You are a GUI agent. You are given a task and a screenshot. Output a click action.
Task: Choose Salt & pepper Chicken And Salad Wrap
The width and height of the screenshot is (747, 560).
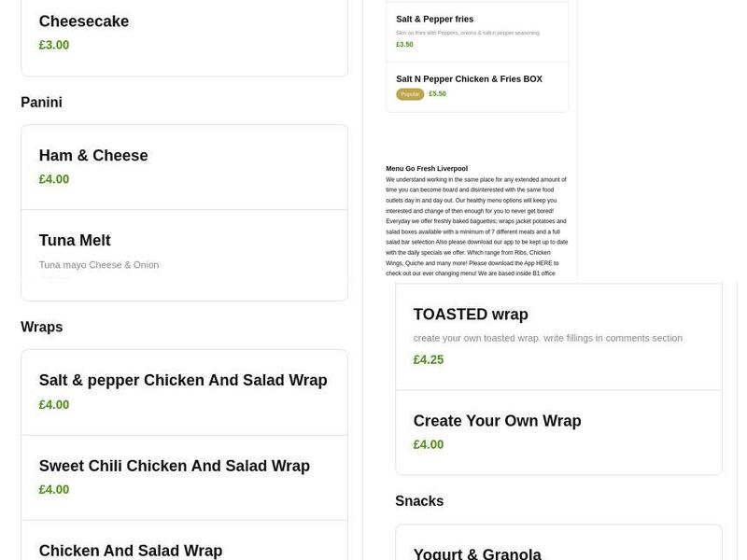pyautogui.click(x=182, y=380)
